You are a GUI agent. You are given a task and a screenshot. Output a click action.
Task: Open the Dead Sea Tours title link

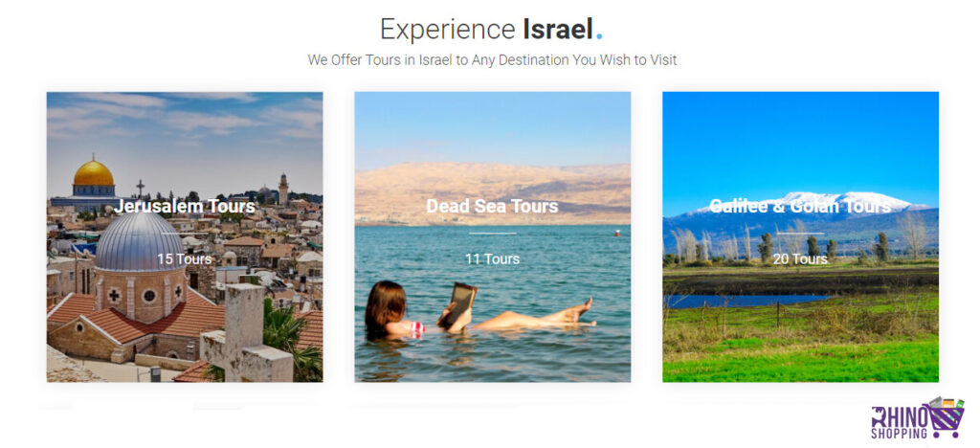coord(493,206)
